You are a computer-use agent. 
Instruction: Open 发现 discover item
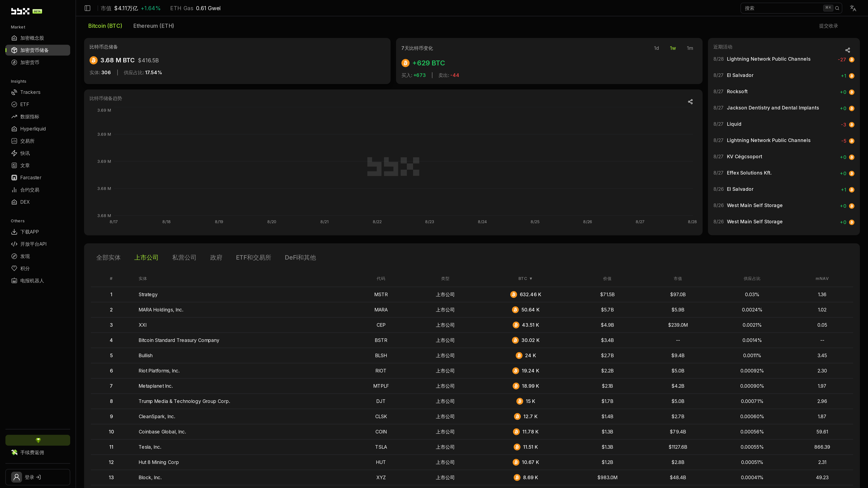38,256
